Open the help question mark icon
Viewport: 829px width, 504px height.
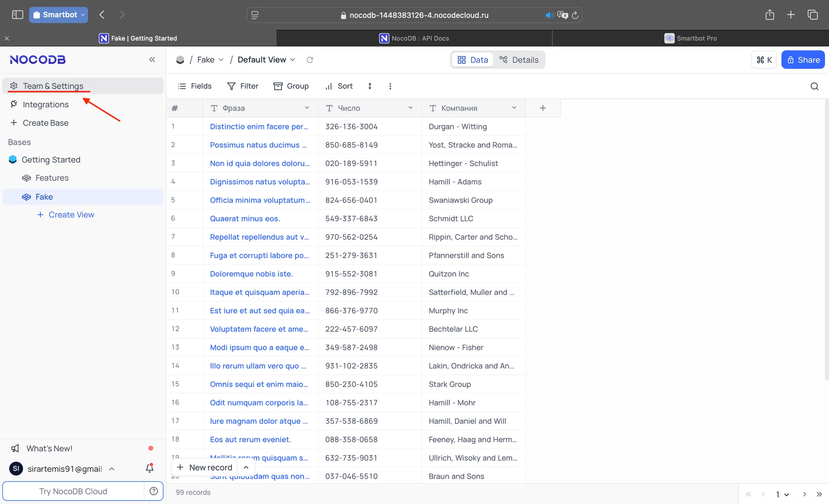pyautogui.click(x=154, y=491)
